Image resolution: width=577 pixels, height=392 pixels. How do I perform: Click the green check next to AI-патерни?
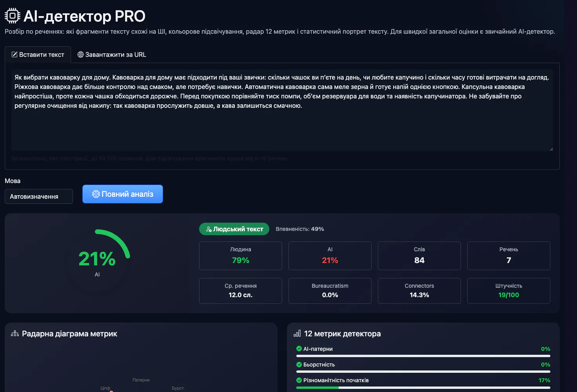pyautogui.click(x=299, y=348)
